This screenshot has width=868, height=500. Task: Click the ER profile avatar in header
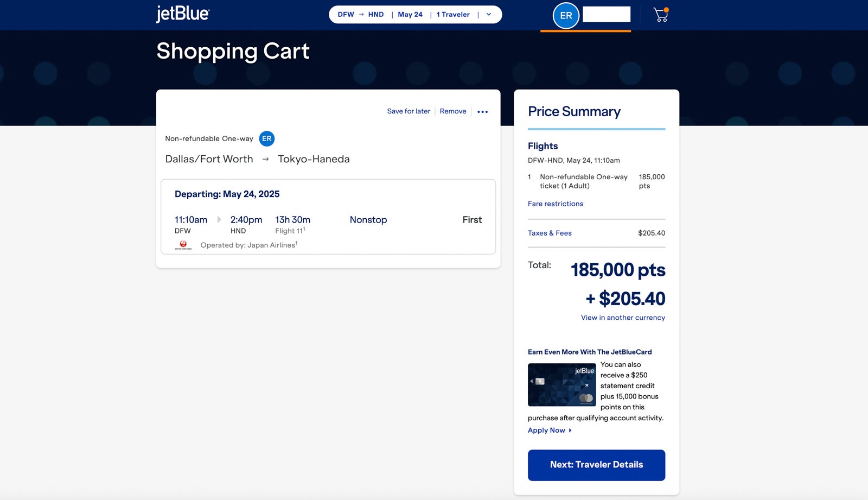(566, 16)
